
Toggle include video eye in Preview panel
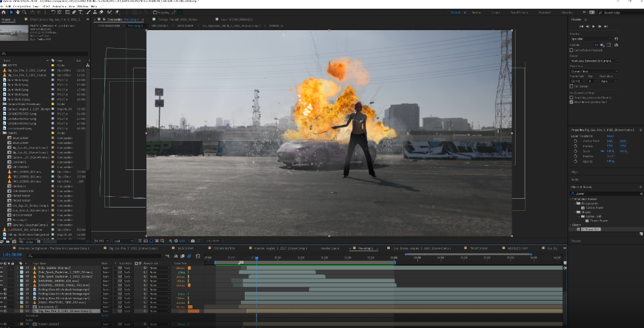click(x=597, y=45)
